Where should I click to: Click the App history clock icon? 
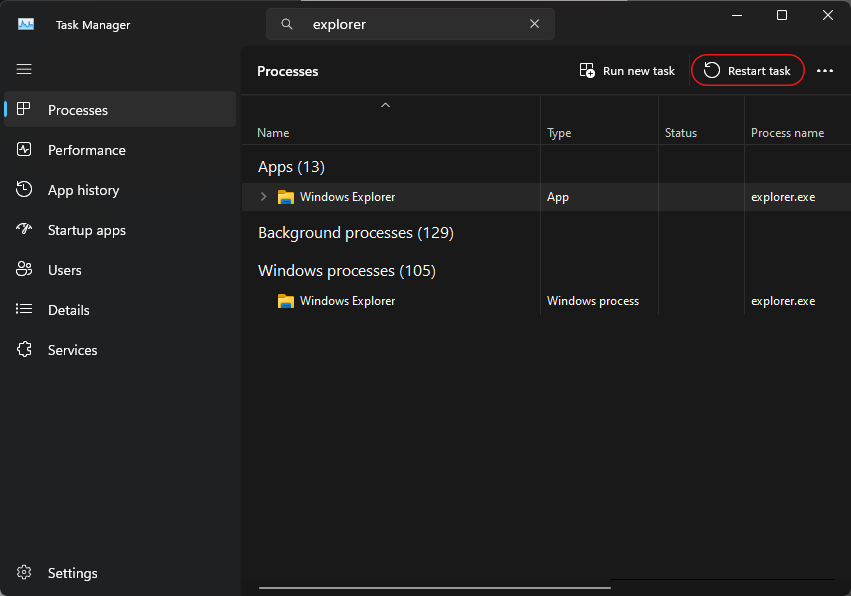(24, 189)
